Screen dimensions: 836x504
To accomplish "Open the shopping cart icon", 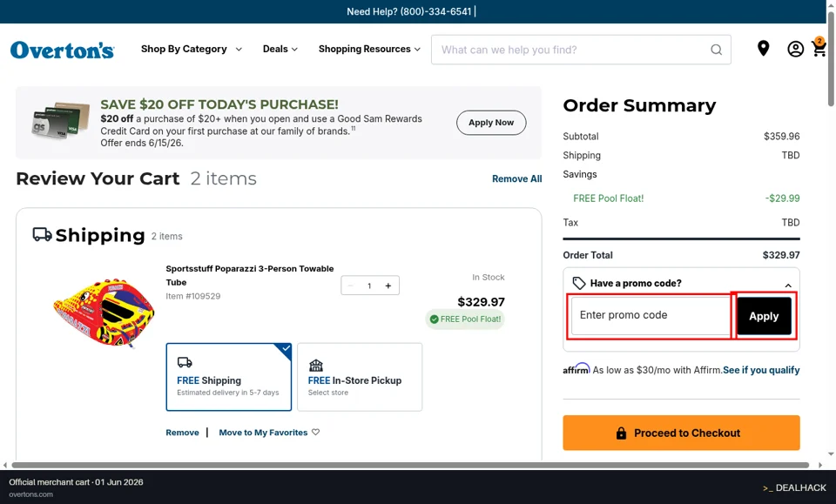I will (819, 47).
